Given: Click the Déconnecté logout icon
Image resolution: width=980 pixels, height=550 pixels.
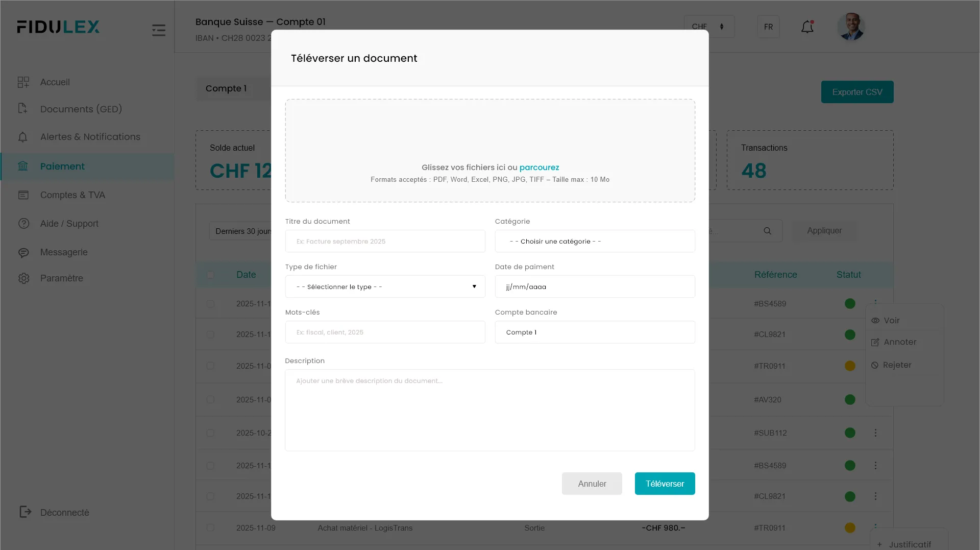Looking at the screenshot, I should pyautogui.click(x=25, y=512).
